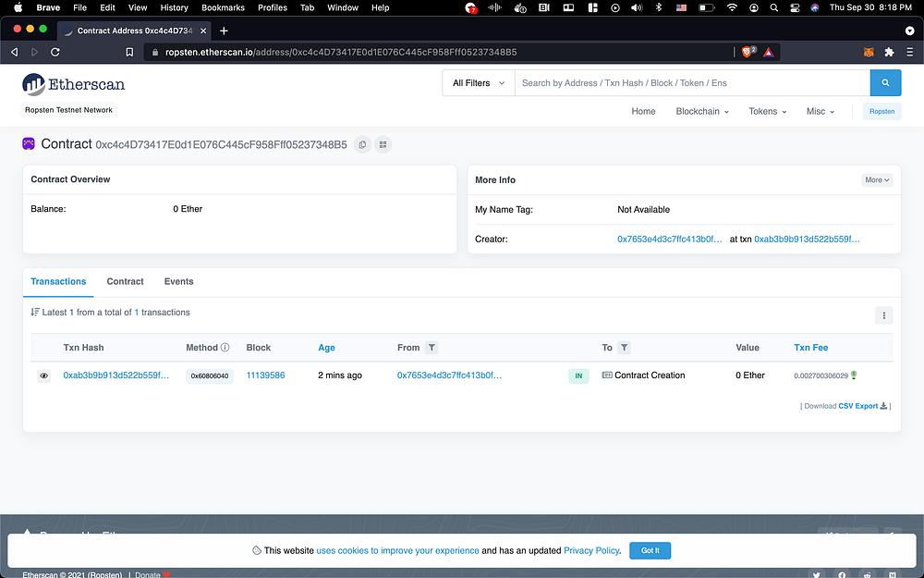This screenshot has width=924, height=578.
Task: Reload the page
Action: click(55, 52)
